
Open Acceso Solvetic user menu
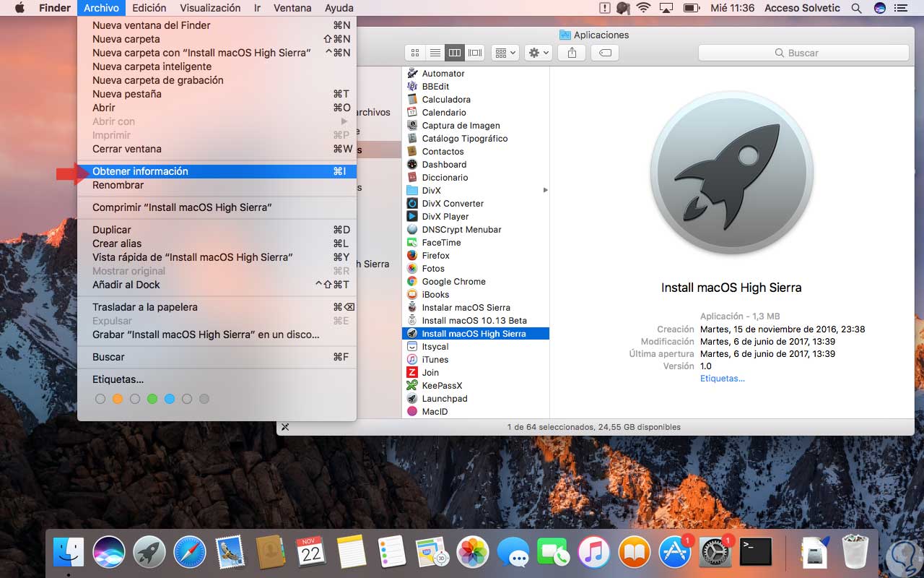pos(803,8)
